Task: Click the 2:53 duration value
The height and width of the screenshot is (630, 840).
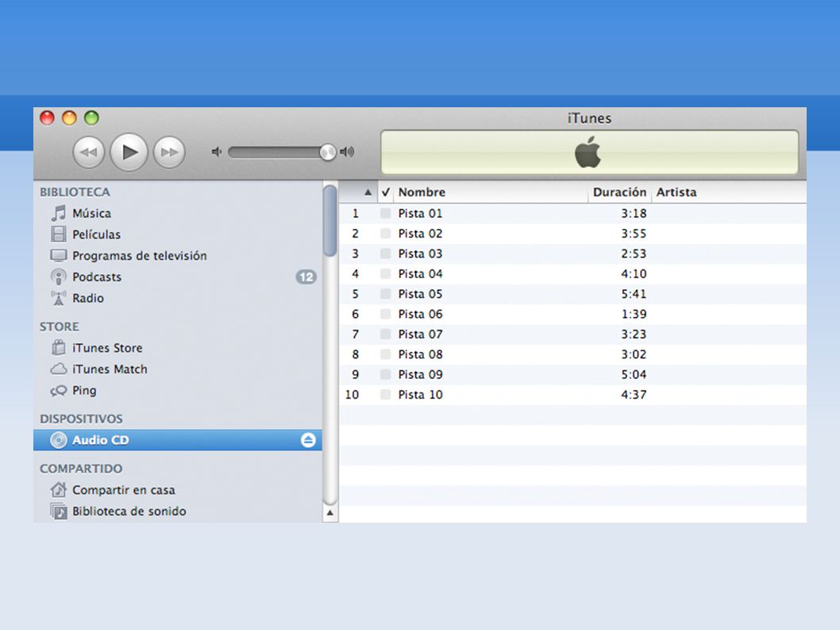Action: coord(634,253)
